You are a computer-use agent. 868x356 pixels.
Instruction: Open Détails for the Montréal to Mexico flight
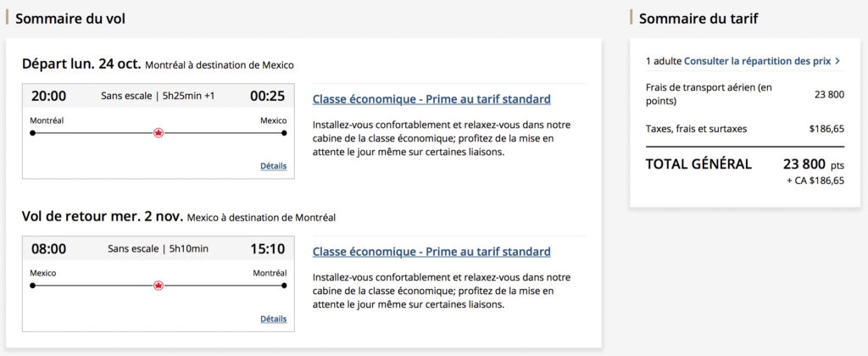click(273, 166)
